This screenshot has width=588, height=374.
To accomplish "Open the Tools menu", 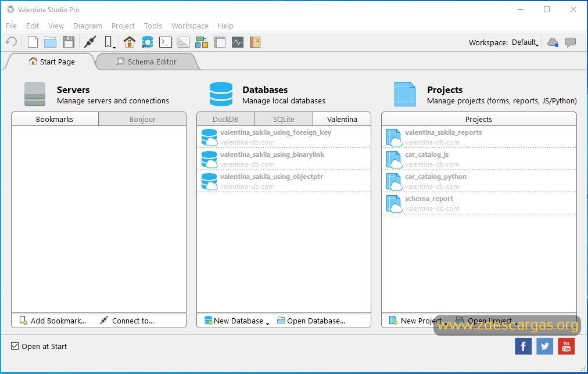I will pos(153,26).
